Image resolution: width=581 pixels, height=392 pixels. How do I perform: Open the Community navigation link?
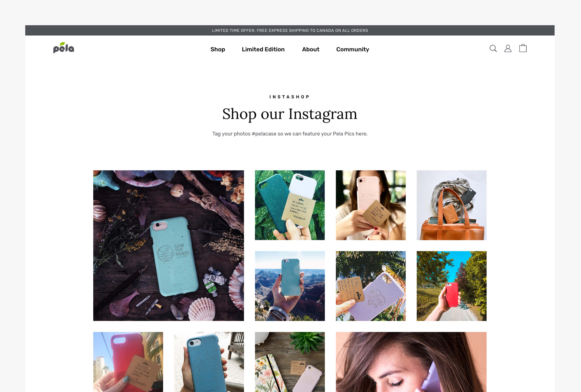coord(352,49)
